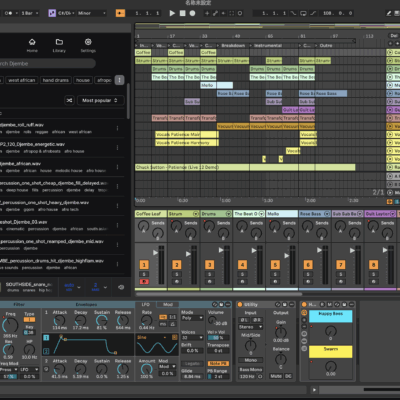Select the Mello clip in arrangement

pyautogui.click(x=216, y=85)
